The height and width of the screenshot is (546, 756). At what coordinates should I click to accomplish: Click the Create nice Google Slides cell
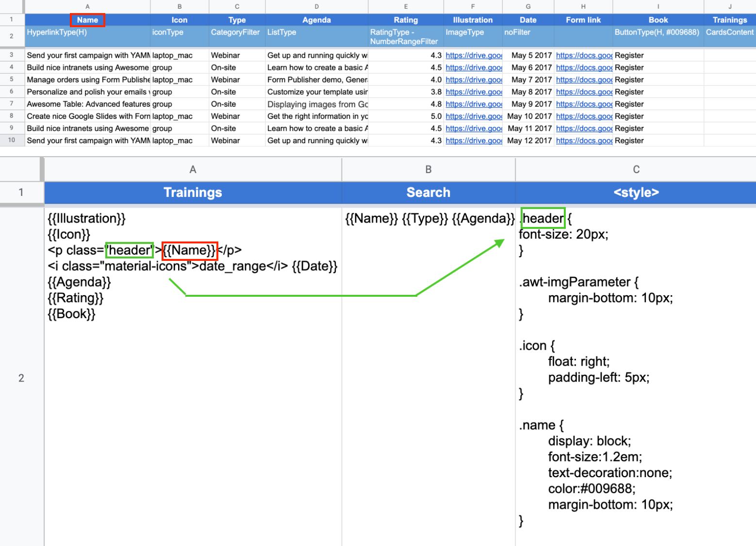(88, 116)
